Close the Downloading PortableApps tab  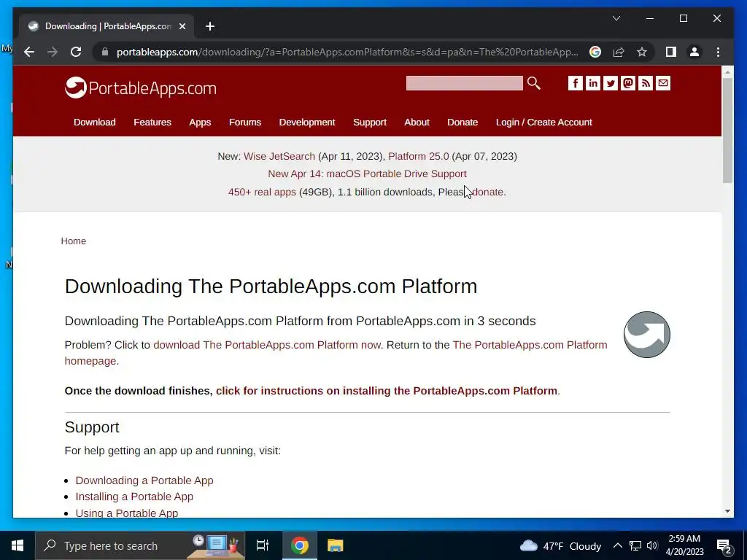pos(182,26)
